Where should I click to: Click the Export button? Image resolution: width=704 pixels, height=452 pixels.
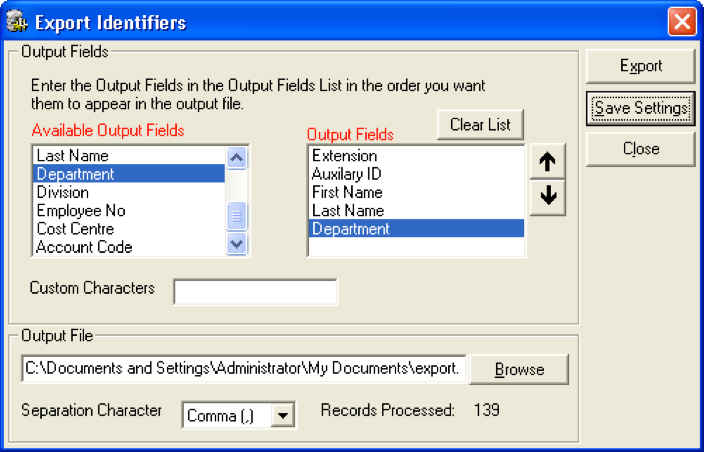[x=641, y=66]
